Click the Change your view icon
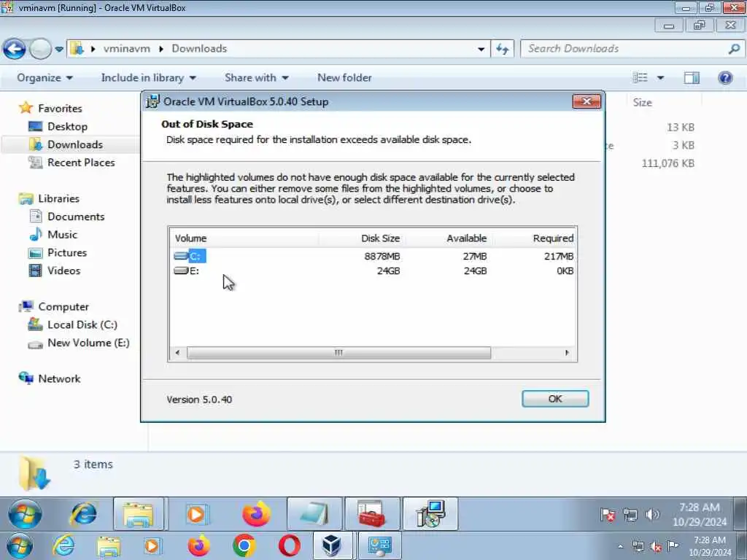 (640, 77)
